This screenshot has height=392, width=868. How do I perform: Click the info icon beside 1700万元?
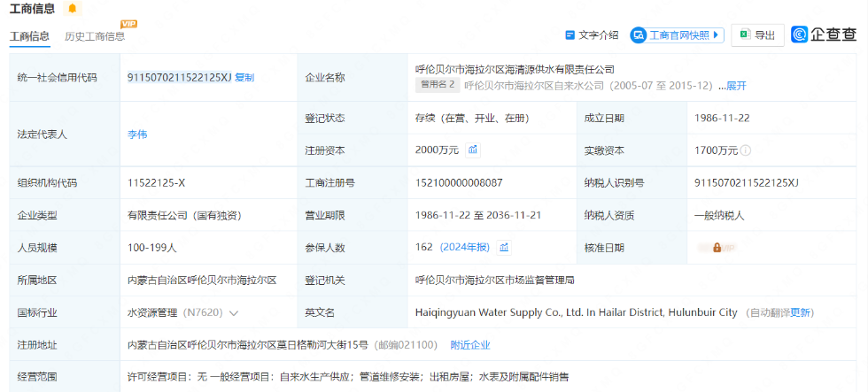[x=746, y=150]
